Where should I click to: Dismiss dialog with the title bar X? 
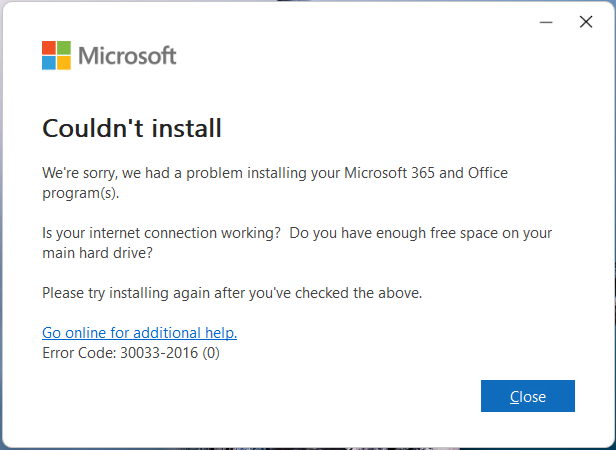coord(586,21)
